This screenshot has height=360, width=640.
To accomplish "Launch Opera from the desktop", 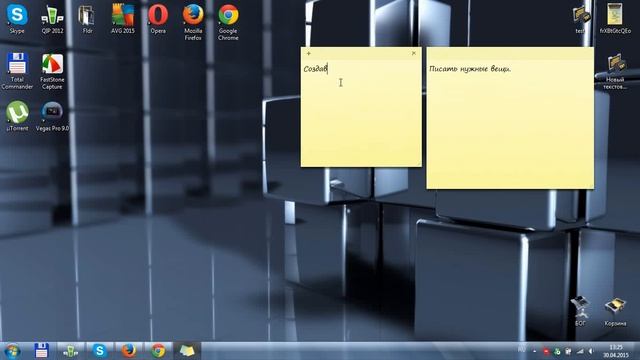I will [158, 18].
